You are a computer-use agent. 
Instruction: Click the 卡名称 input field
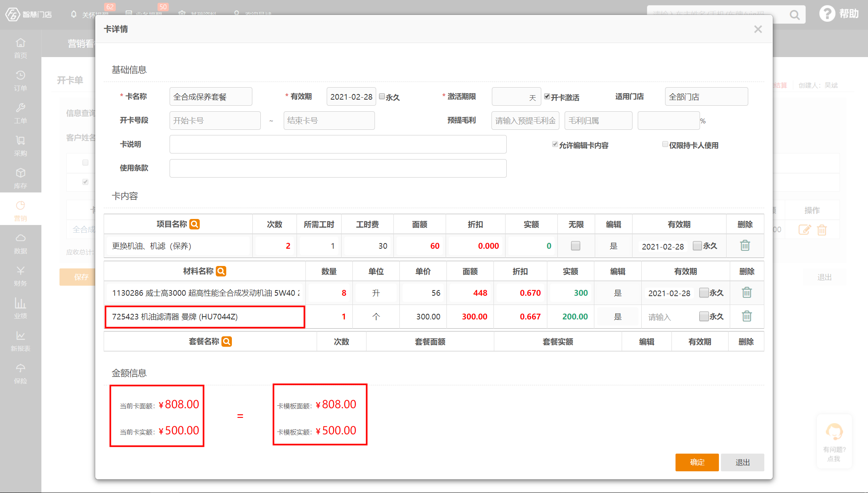(211, 96)
